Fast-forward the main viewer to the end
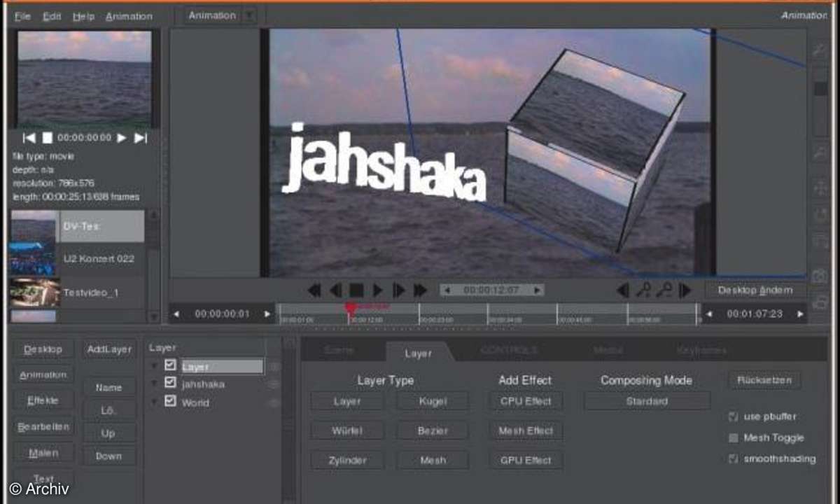840x504 pixels. point(420,290)
